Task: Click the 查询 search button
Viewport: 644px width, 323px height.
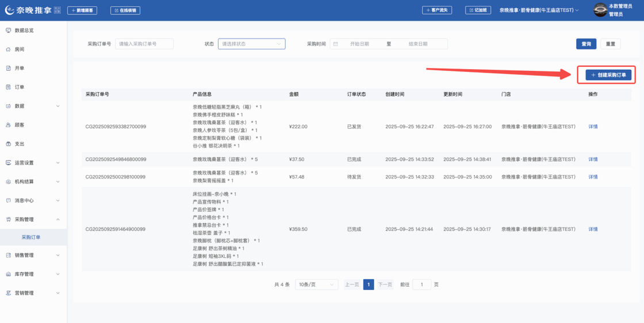Action: point(586,44)
